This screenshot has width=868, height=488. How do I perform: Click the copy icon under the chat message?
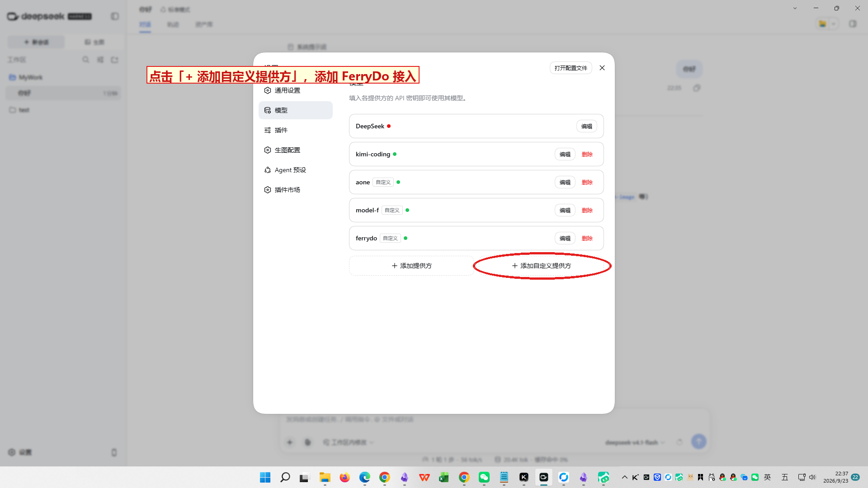coord(697,88)
